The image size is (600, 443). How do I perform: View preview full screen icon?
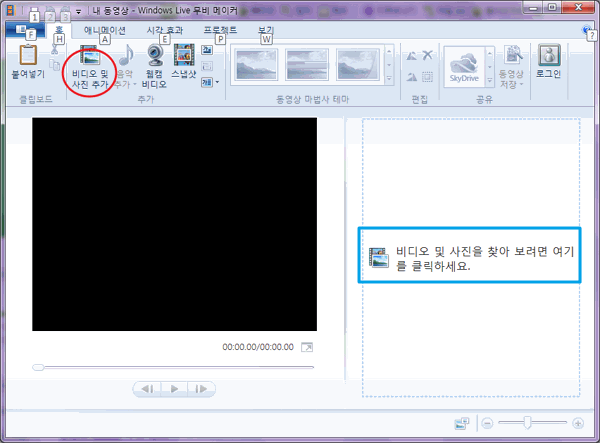point(307,347)
